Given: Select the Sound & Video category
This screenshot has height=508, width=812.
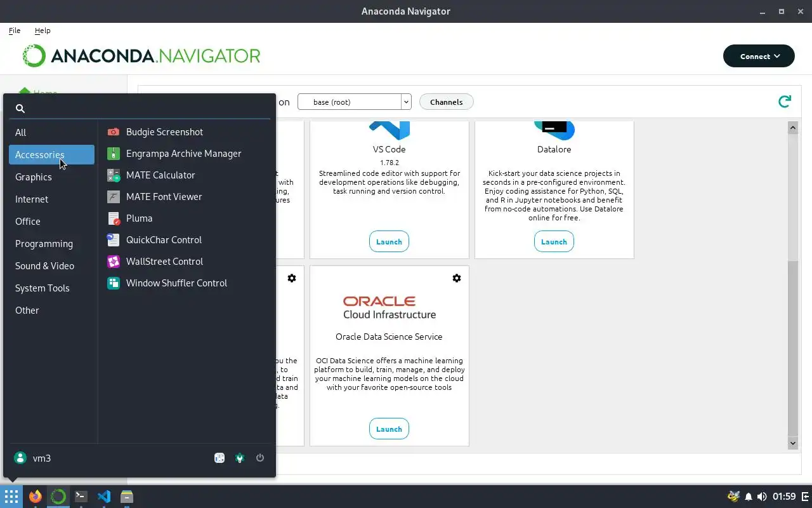Looking at the screenshot, I should click(x=51, y=266).
